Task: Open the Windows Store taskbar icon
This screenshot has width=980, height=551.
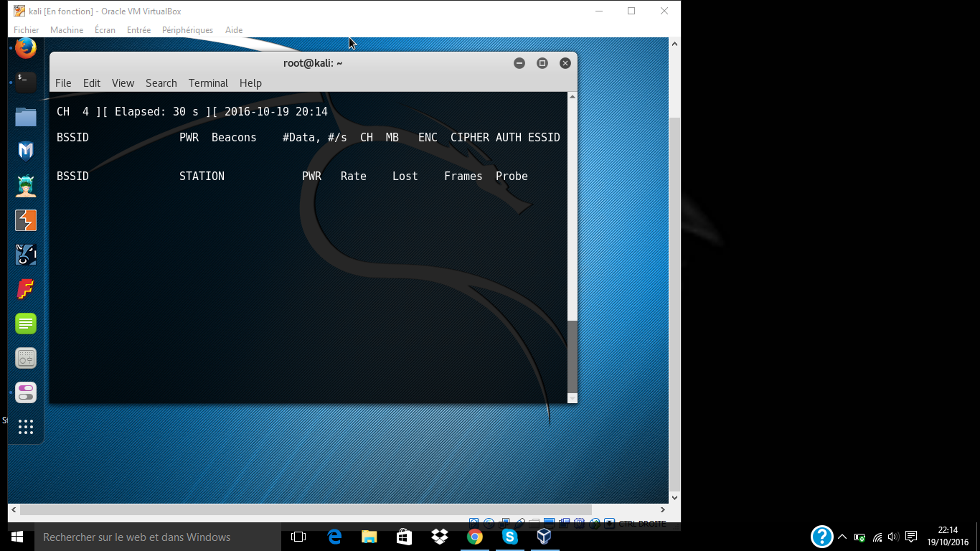Action: [405, 537]
